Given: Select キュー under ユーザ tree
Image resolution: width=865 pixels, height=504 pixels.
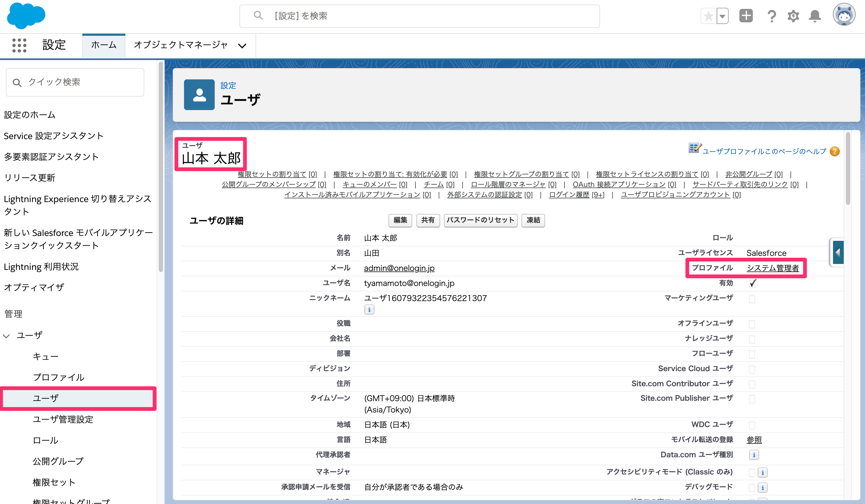Looking at the screenshot, I should coord(46,356).
